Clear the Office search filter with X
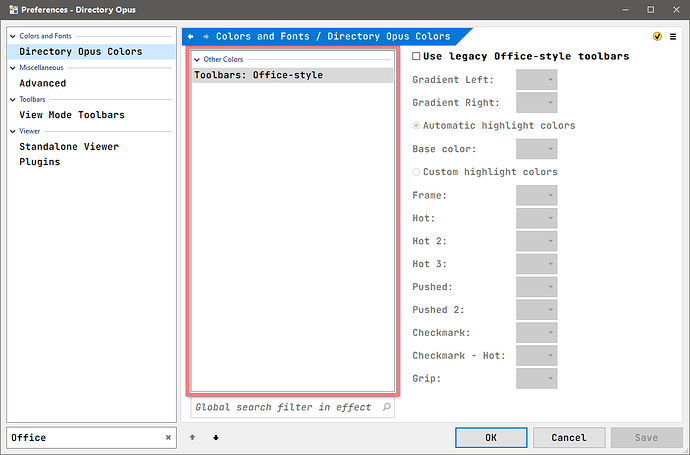The height and width of the screenshot is (455, 690). 168,437
